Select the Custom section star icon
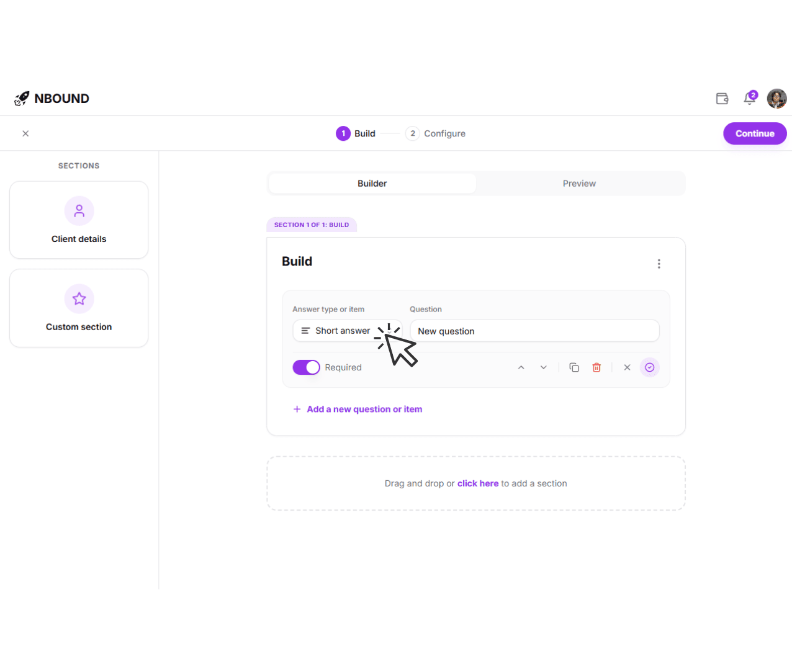 [79, 298]
